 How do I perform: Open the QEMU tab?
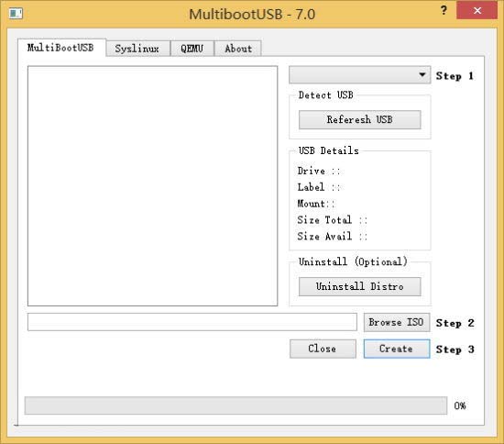click(x=192, y=49)
